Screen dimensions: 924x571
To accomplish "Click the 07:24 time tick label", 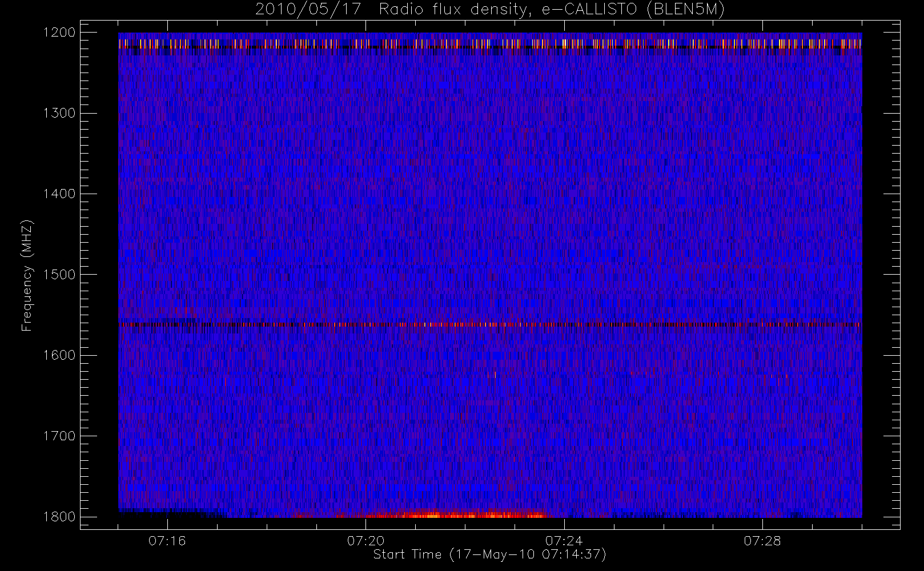I will [x=564, y=541].
